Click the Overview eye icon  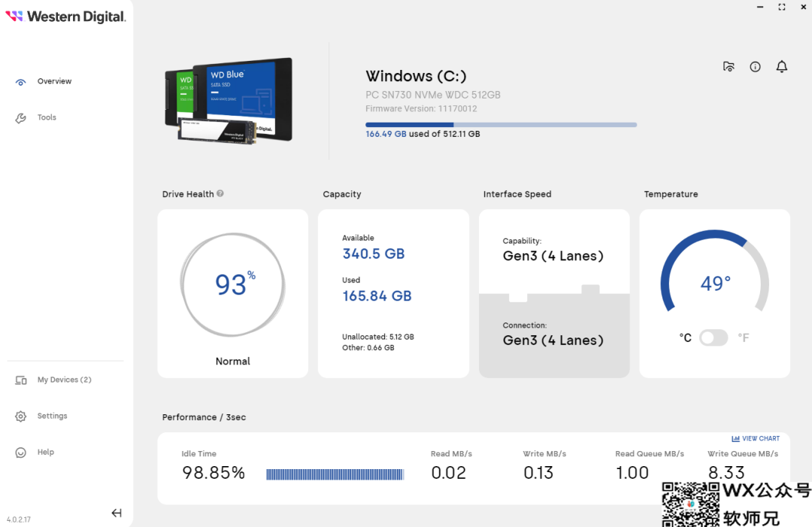(21, 82)
